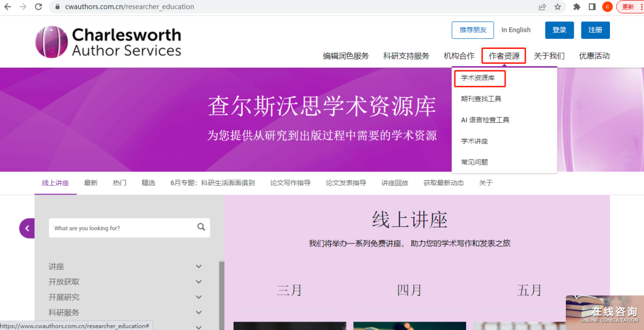Click the 四月 month heading
644x330 pixels.
click(x=410, y=291)
